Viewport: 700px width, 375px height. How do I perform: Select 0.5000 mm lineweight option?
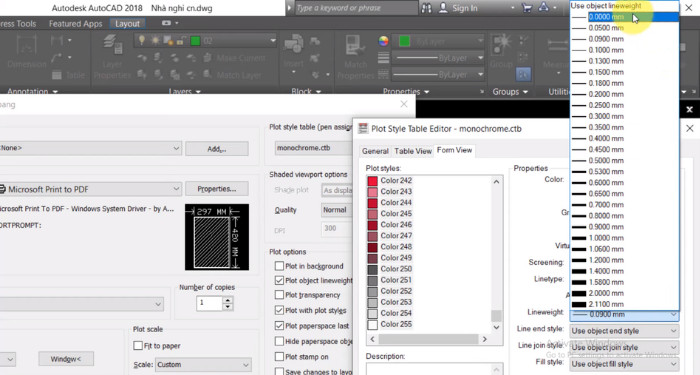[x=625, y=160]
